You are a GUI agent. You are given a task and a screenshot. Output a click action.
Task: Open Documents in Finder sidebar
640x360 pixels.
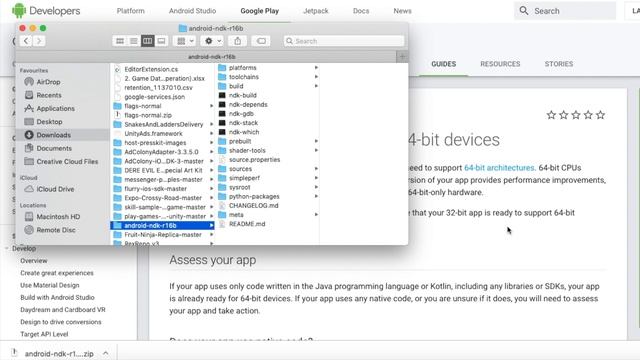click(x=54, y=148)
